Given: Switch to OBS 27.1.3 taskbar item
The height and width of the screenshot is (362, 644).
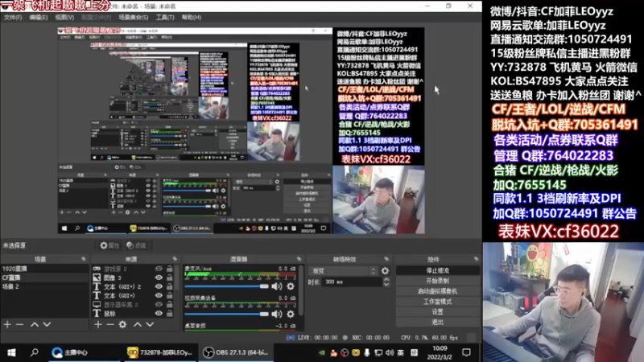Looking at the screenshot, I should click(x=237, y=352).
